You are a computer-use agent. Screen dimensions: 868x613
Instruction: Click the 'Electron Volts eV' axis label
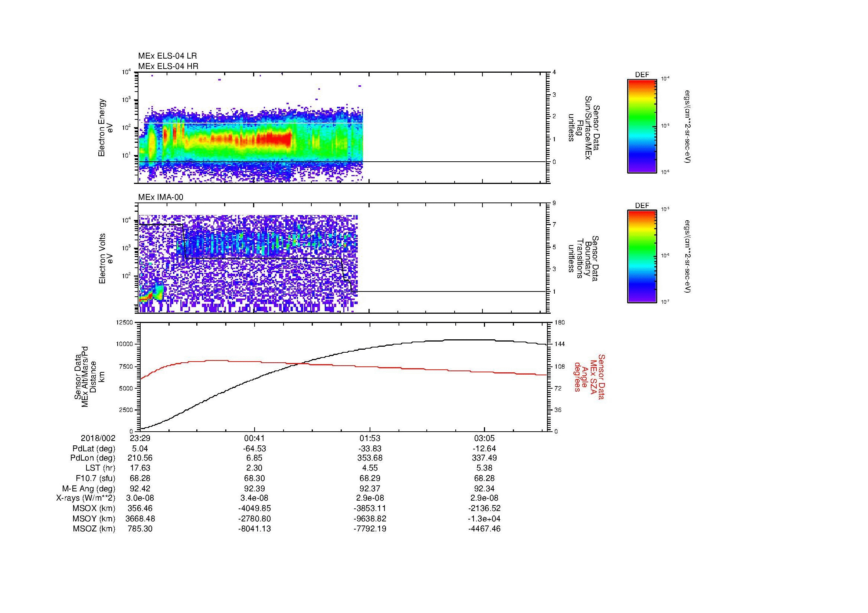106,258
